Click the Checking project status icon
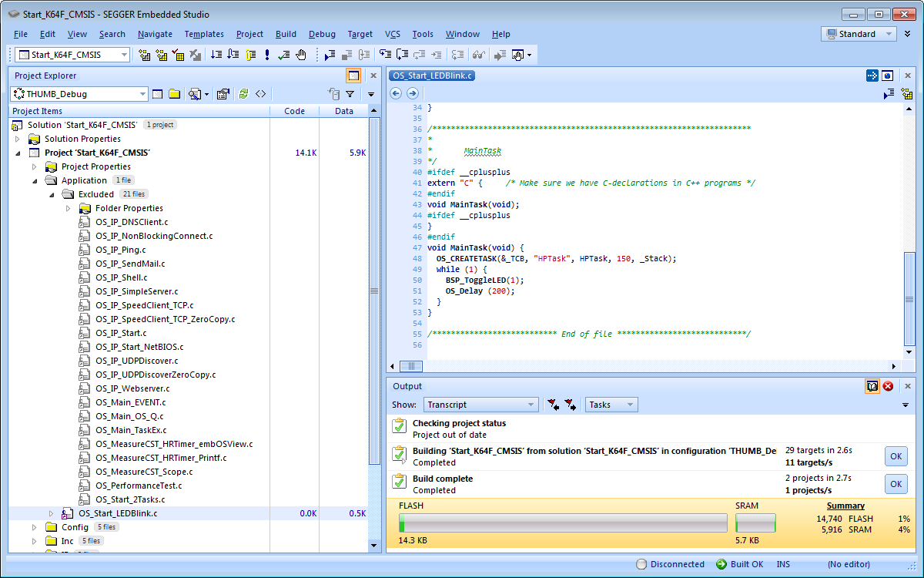924x578 pixels. point(399,426)
